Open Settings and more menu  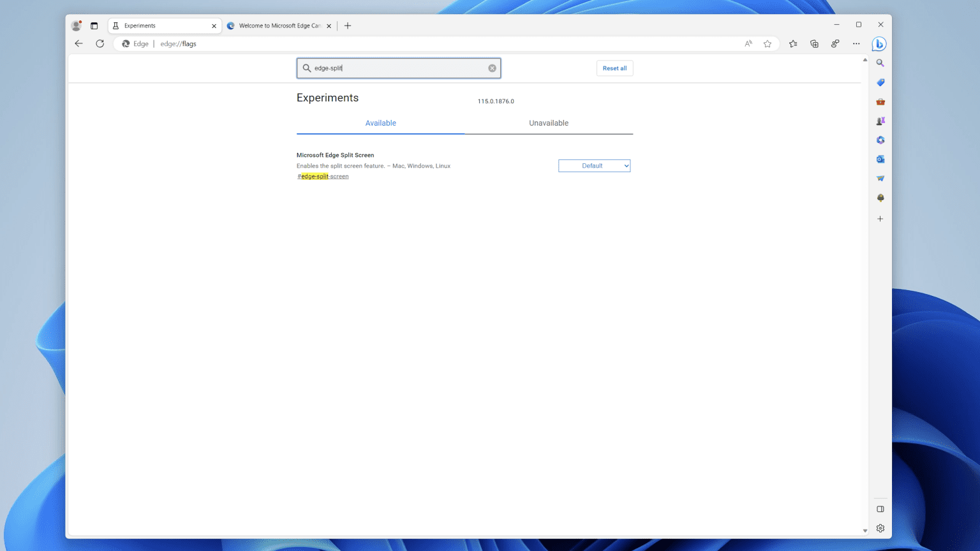pos(856,43)
